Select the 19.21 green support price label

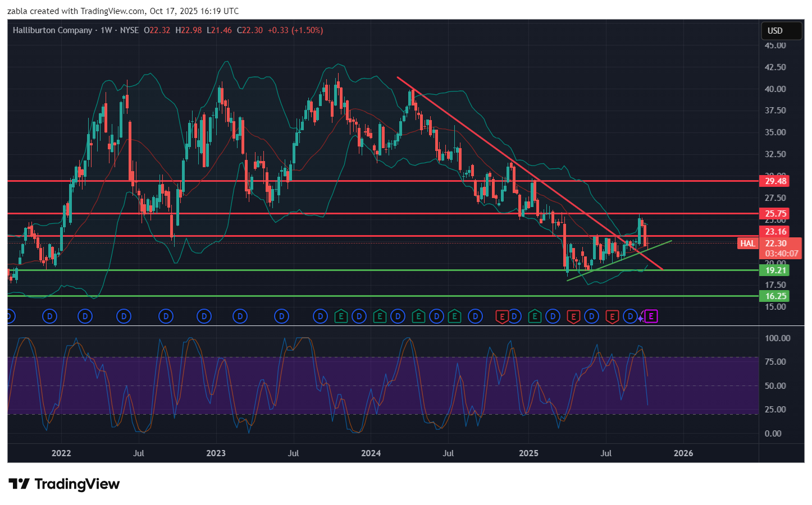775,270
